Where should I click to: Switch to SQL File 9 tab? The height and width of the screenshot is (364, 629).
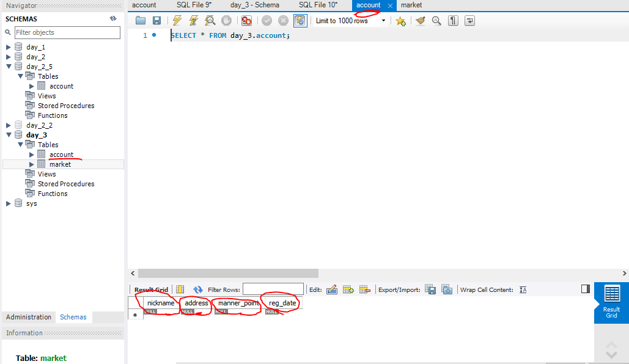[x=194, y=5]
